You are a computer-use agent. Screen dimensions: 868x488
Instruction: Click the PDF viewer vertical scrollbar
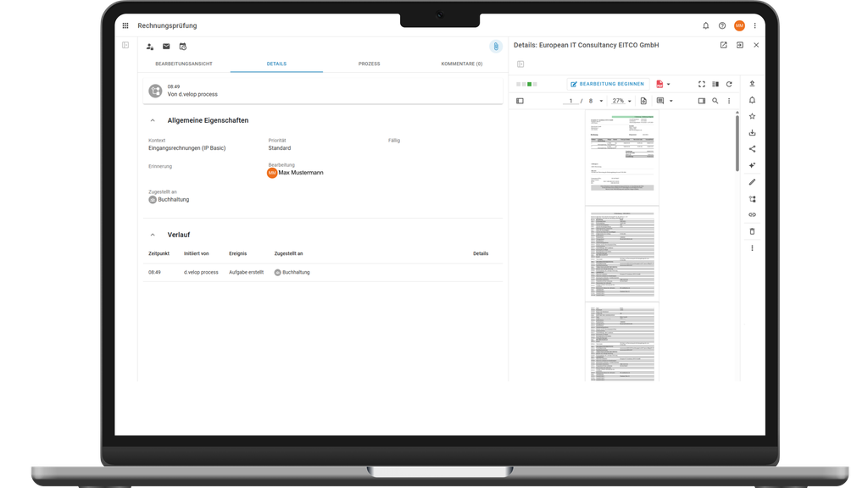(x=737, y=141)
